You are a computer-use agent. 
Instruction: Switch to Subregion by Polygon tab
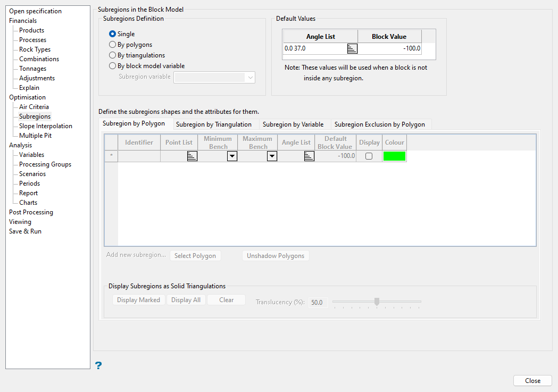[134, 123]
